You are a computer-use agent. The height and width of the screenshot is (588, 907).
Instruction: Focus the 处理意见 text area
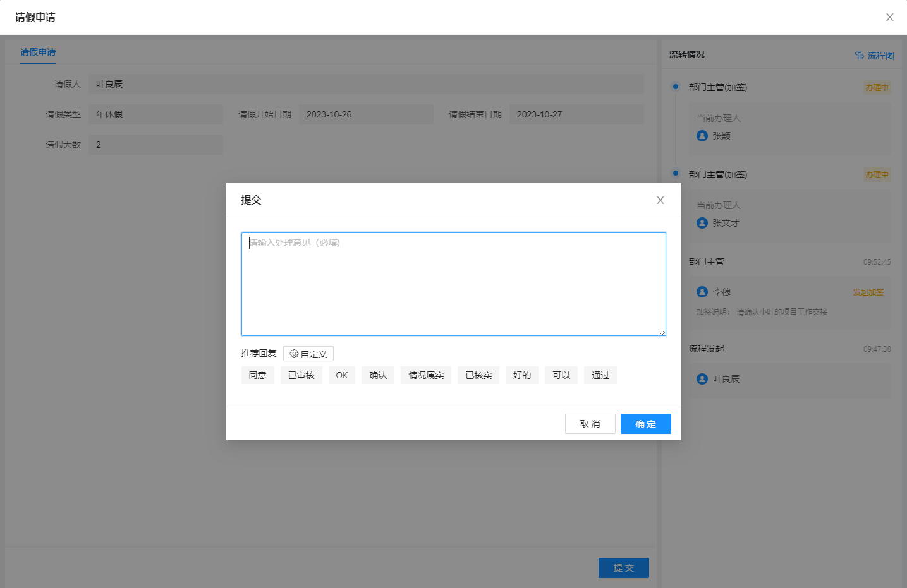(x=453, y=284)
